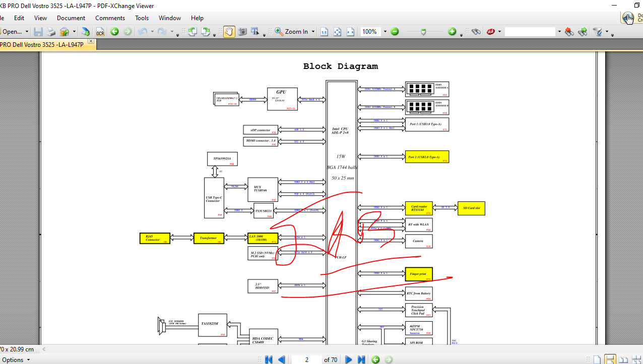Open the search provider dropdown arrow
The height and width of the screenshot is (364, 643).
tap(499, 32)
